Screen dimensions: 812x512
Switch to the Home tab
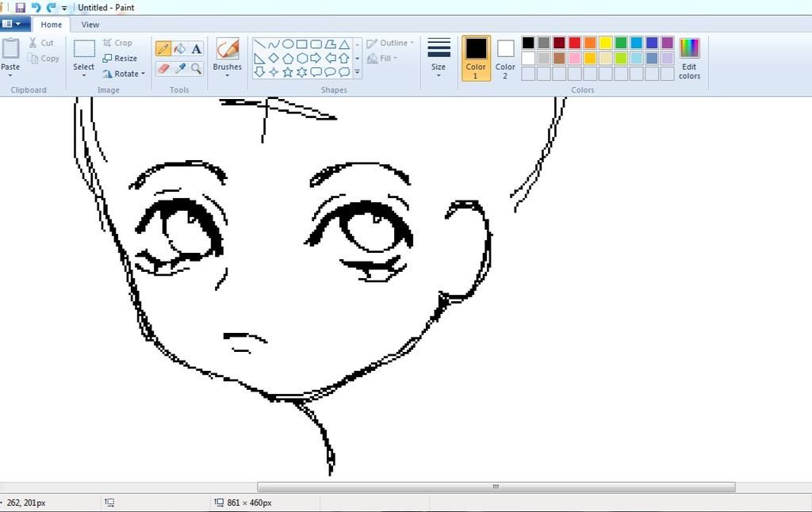[52, 25]
